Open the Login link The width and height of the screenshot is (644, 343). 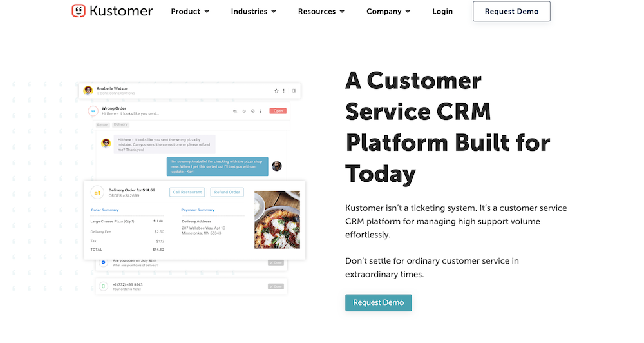(x=442, y=12)
